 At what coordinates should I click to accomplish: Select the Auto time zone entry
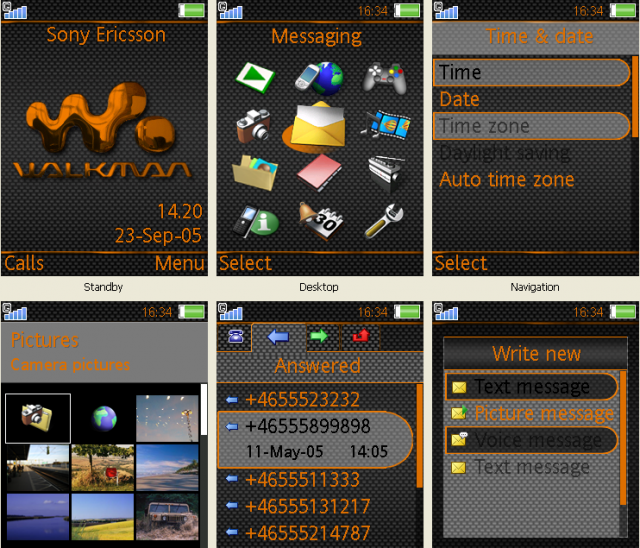[531, 180]
